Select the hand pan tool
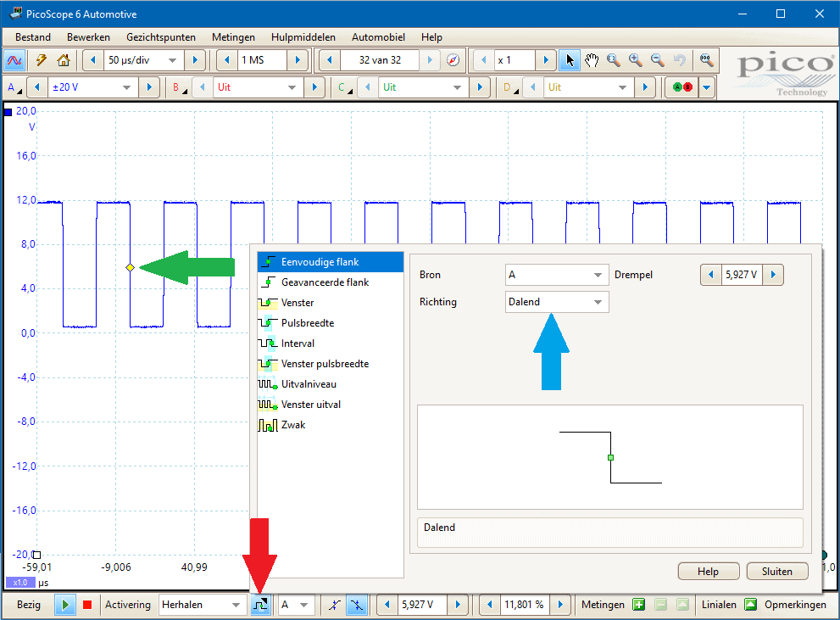 click(x=592, y=60)
